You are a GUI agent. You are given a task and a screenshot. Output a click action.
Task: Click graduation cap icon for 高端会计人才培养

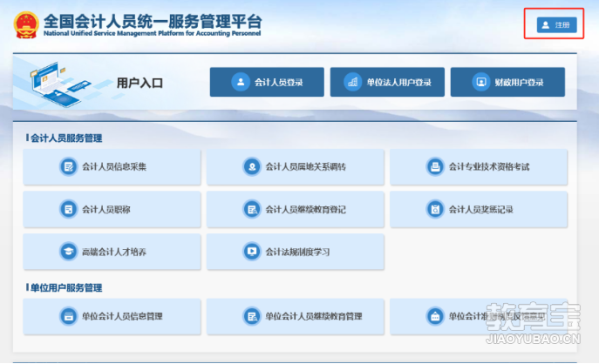69,252
